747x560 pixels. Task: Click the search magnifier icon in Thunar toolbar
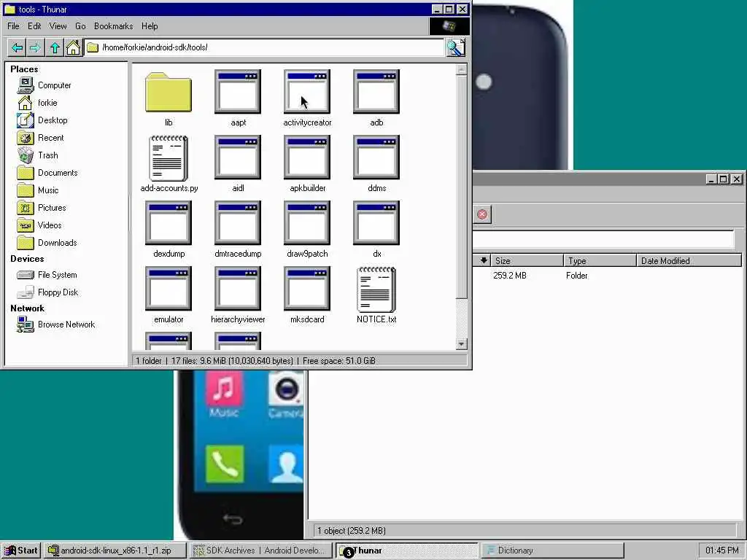455,47
